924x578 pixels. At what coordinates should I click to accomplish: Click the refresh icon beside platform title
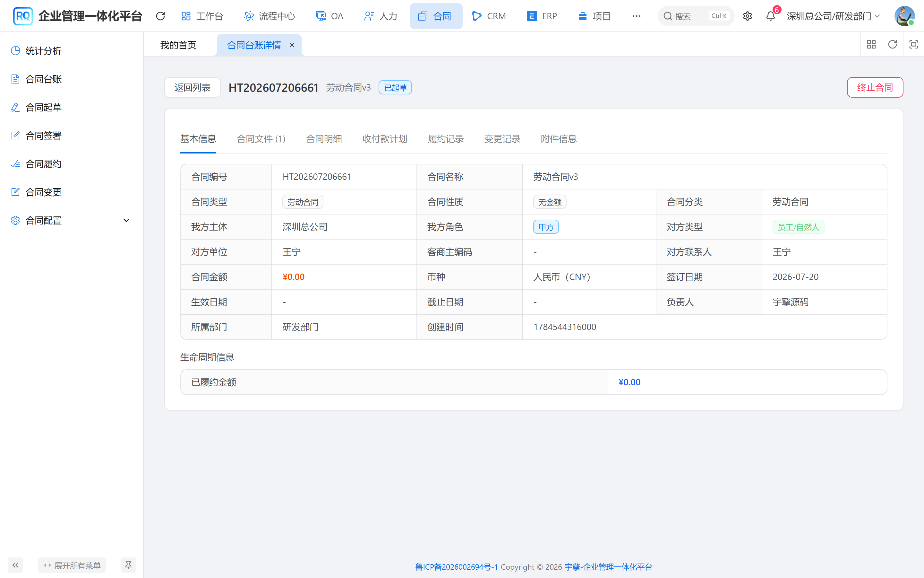[160, 16]
